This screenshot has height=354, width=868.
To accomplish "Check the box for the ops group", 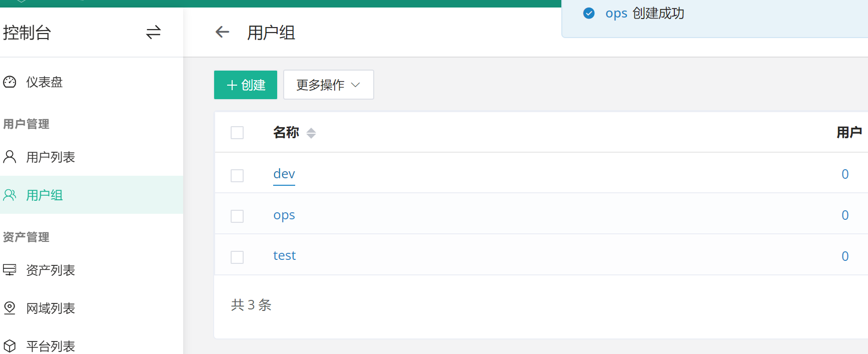I will [237, 216].
